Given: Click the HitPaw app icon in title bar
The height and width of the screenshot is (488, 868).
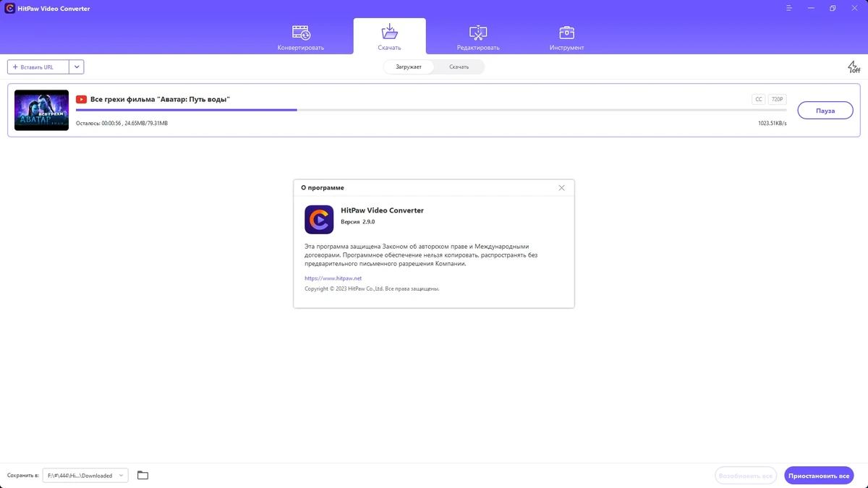Looking at the screenshot, I should coord(10,9).
